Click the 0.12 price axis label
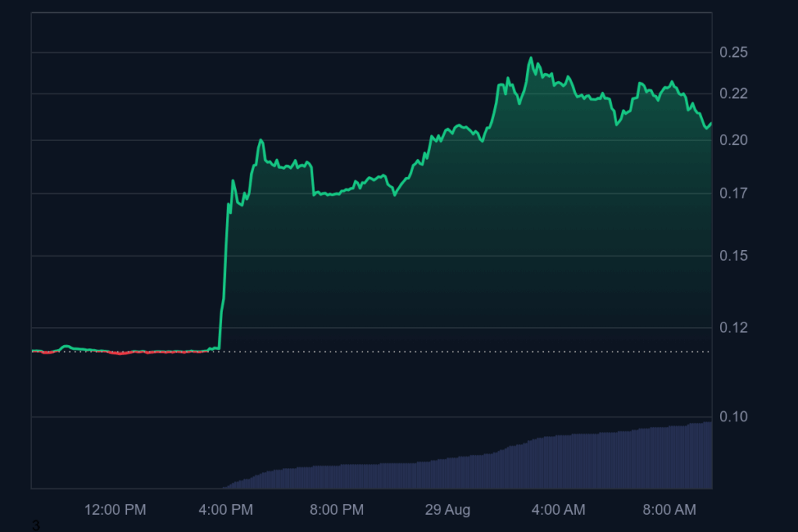Image resolution: width=798 pixels, height=532 pixels. [733, 328]
